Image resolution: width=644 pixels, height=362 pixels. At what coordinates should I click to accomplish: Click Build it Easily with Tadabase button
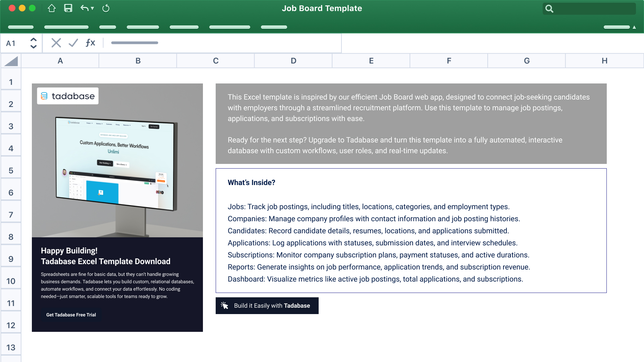267,306
